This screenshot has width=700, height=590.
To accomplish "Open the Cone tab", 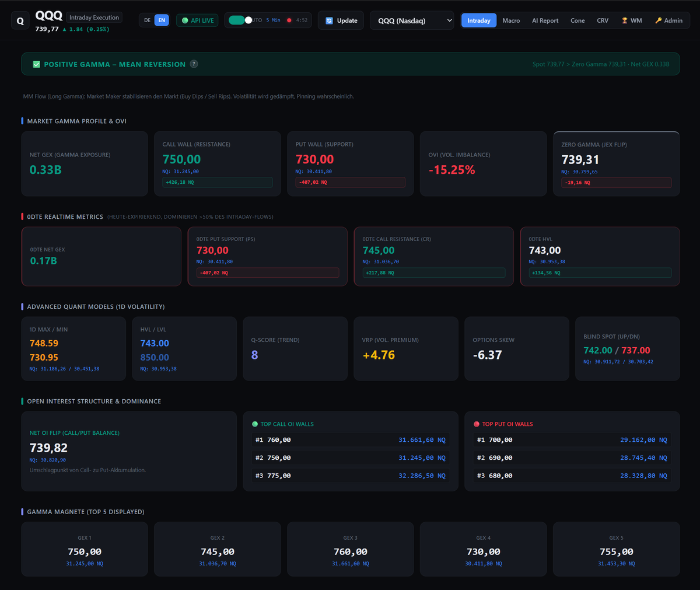I will tap(577, 20).
